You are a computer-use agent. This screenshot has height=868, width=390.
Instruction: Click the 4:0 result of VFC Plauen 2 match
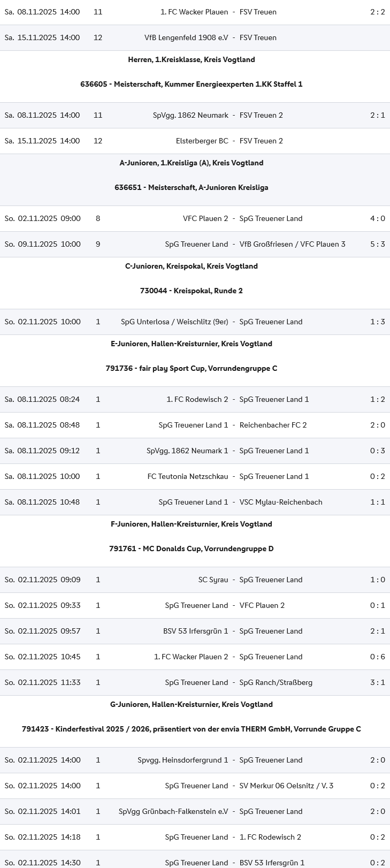tap(377, 218)
